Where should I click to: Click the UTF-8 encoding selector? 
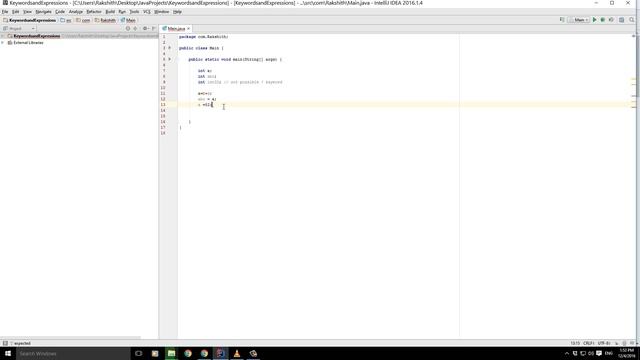tap(604, 343)
